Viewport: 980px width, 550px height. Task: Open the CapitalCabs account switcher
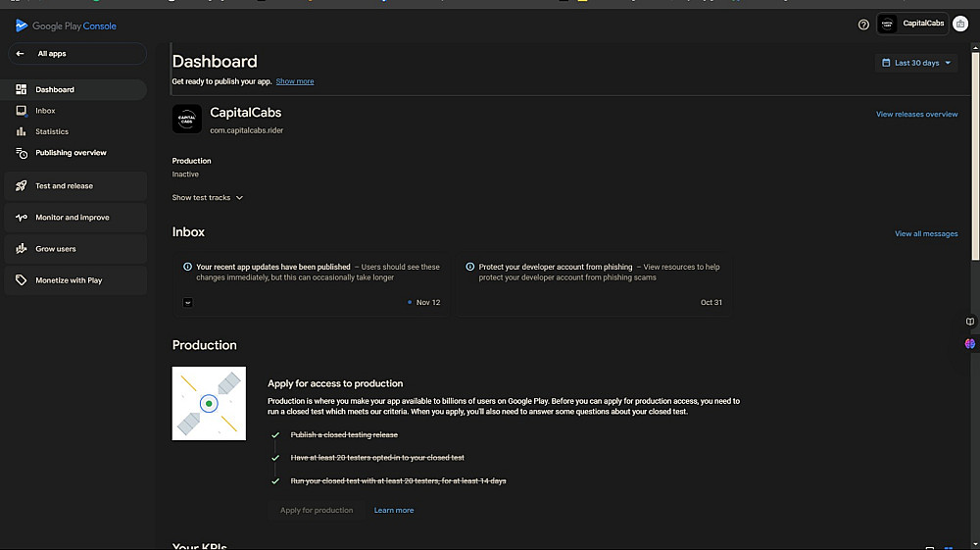[x=912, y=25]
